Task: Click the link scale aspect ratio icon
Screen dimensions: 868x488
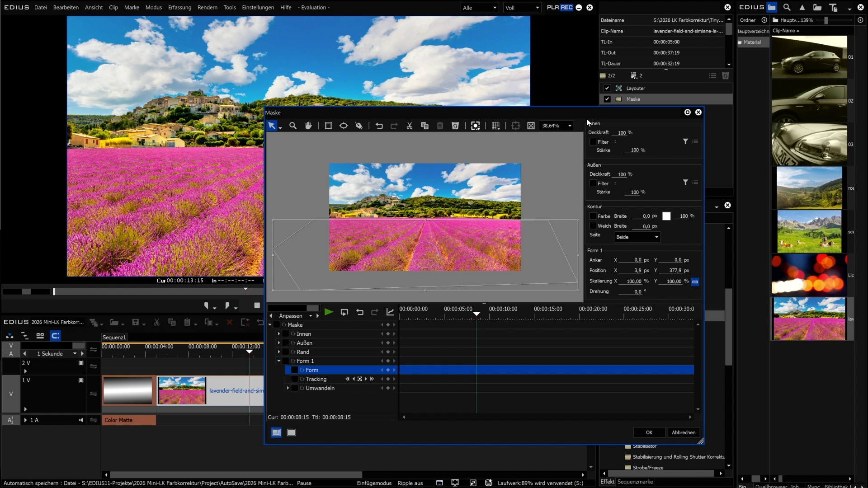Action: point(695,282)
